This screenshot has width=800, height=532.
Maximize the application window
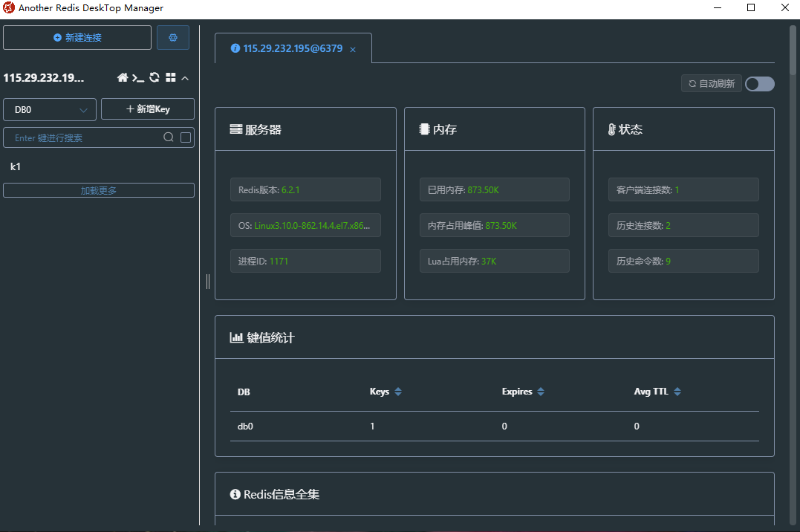(x=751, y=7)
